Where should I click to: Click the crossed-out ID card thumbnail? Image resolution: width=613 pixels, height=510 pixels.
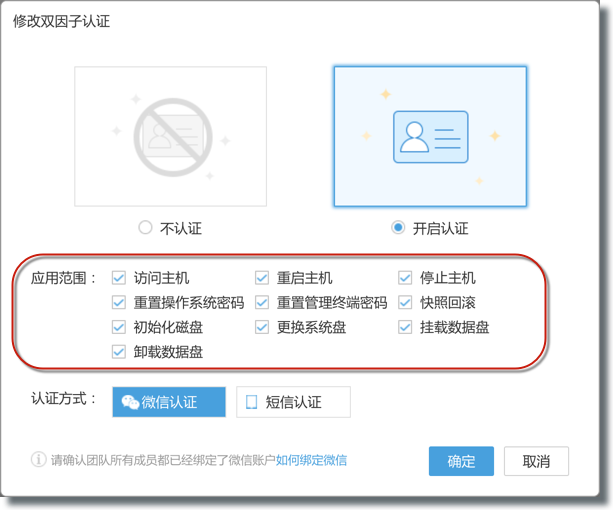pyautogui.click(x=170, y=136)
